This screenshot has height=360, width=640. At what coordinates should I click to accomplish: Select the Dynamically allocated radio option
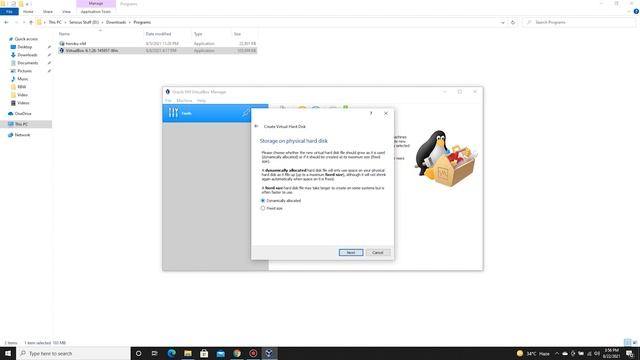[x=281, y=200]
